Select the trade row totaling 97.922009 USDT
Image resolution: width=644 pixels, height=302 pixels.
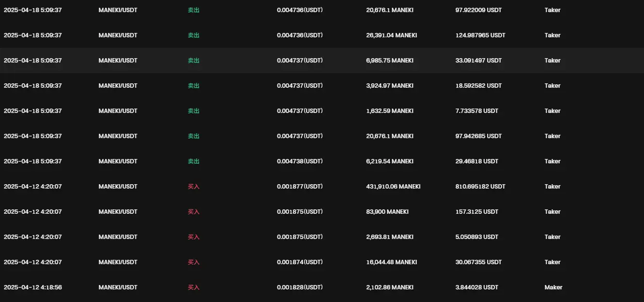point(322,10)
